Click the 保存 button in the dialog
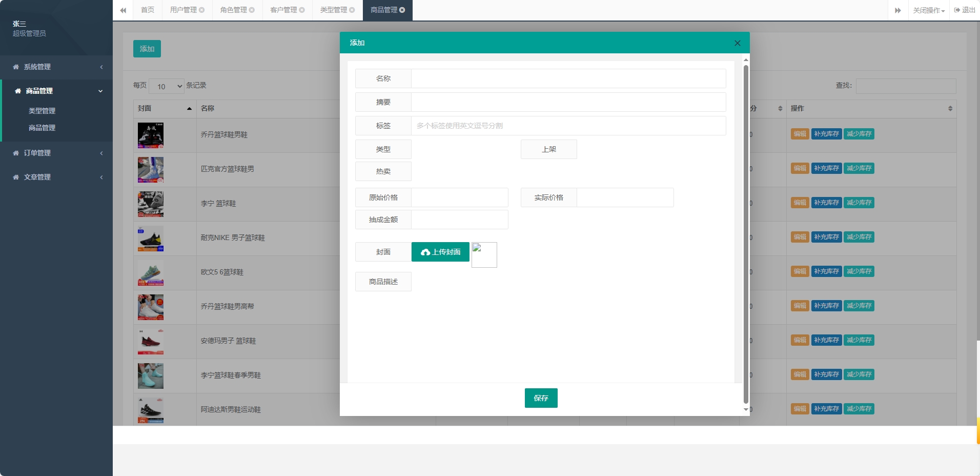 coord(541,398)
